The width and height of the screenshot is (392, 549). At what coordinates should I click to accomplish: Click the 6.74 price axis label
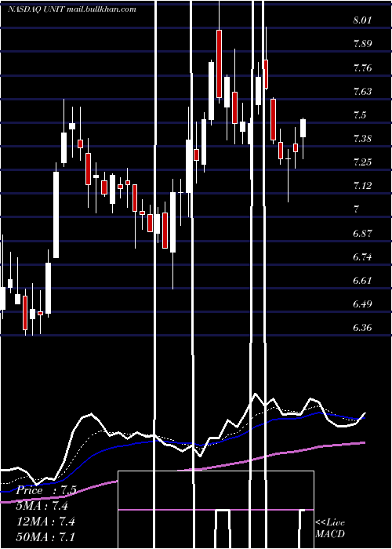click(x=361, y=257)
